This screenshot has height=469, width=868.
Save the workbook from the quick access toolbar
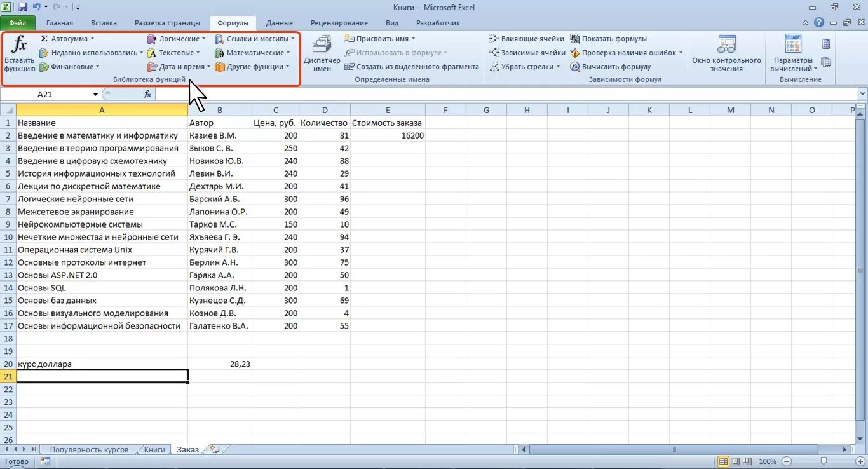23,7
